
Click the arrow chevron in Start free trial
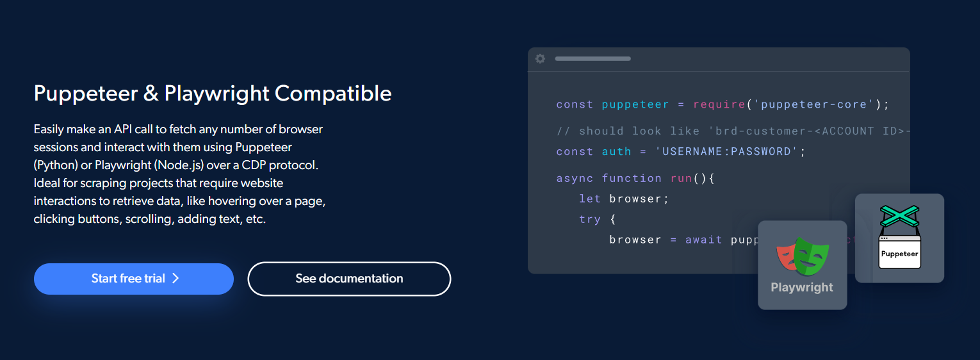[x=176, y=279]
